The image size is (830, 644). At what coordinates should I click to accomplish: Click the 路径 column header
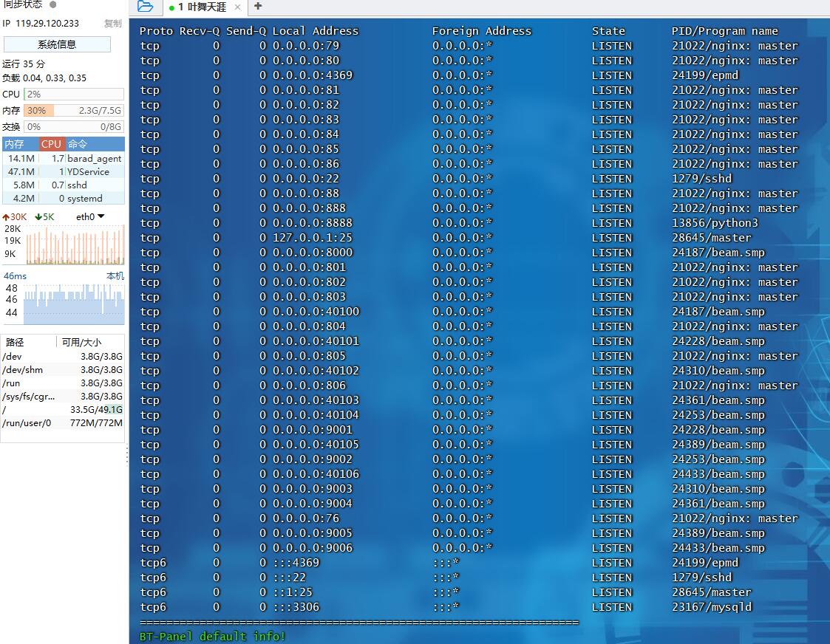point(15,342)
